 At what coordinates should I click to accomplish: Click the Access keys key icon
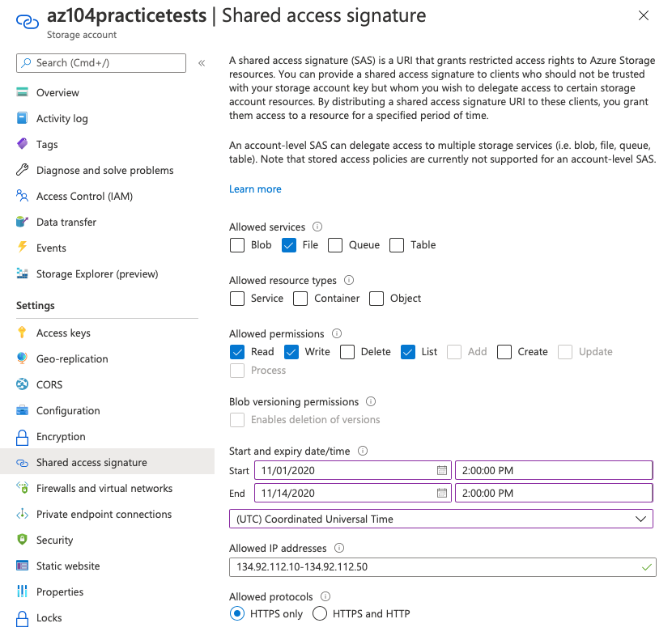tap(22, 333)
